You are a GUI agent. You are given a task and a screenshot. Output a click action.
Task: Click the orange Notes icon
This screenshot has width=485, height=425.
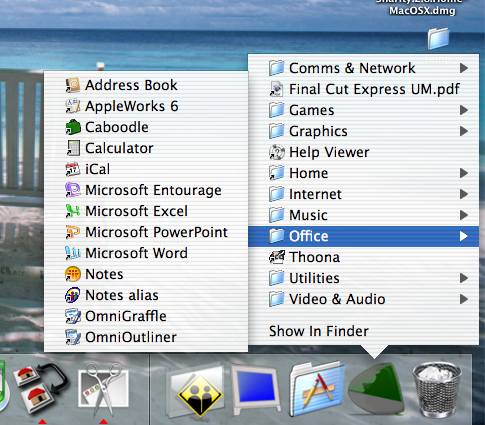[x=73, y=274]
